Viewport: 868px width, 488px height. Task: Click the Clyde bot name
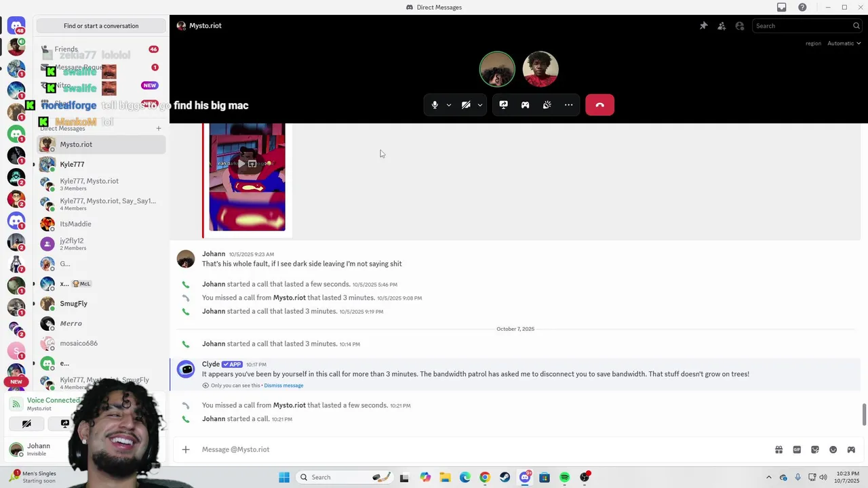(x=211, y=364)
